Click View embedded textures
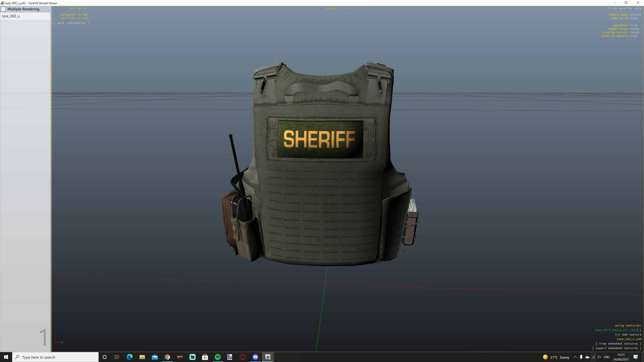This screenshot has width=644, height=362. point(618,344)
